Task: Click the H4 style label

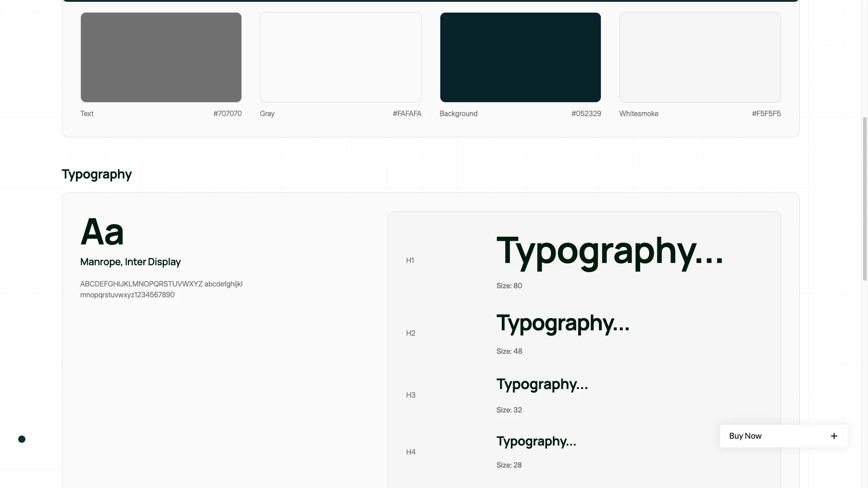Action: pyautogui.click(x=410, y=452)
